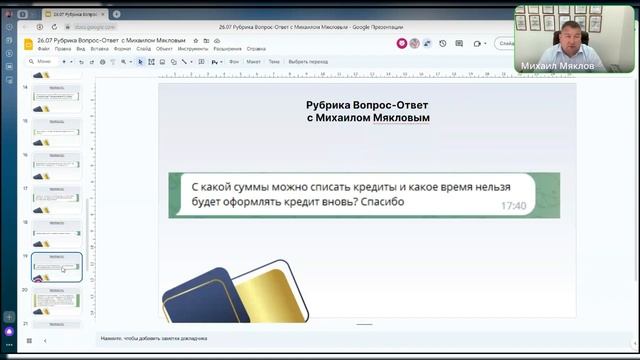Click the Print toolbar icon

102,62
